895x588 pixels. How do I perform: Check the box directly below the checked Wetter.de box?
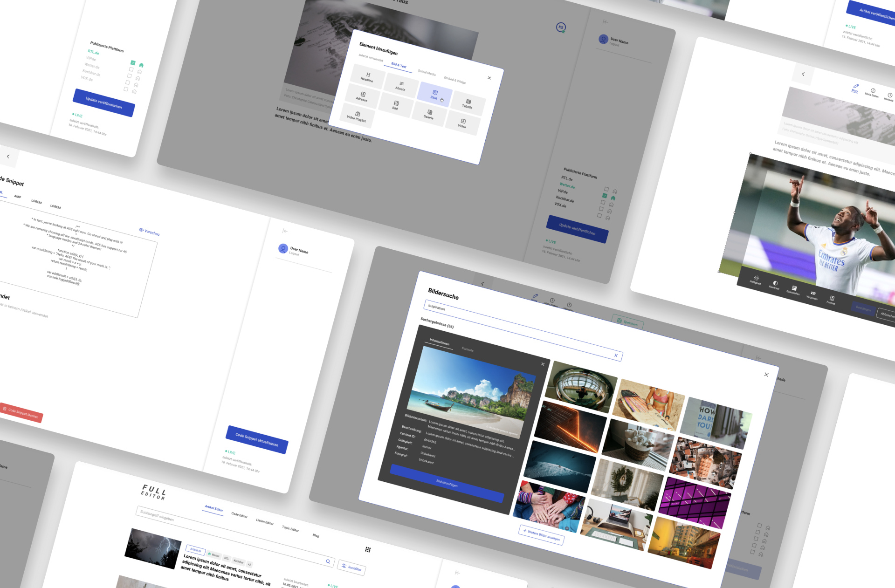603,202
